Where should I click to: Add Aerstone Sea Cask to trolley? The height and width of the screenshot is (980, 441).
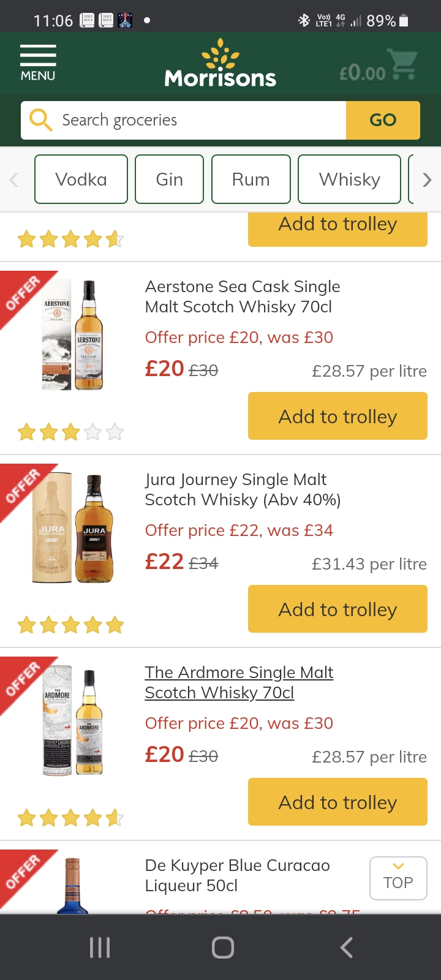click(337, 417)
